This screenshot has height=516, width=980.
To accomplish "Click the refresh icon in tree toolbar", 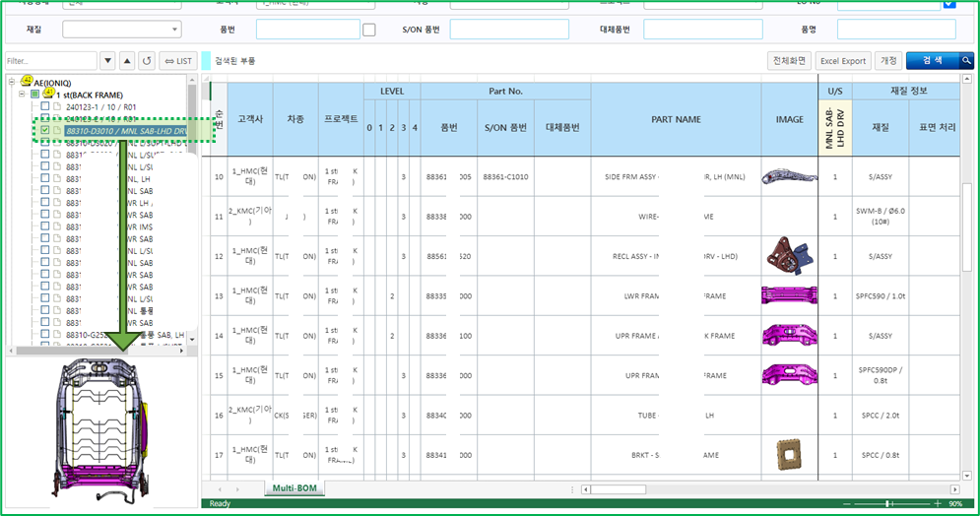I will [x=147, y=61].
